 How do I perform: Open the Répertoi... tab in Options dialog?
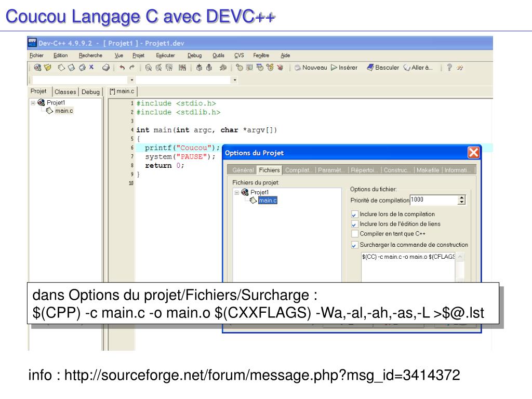[364, 170]
